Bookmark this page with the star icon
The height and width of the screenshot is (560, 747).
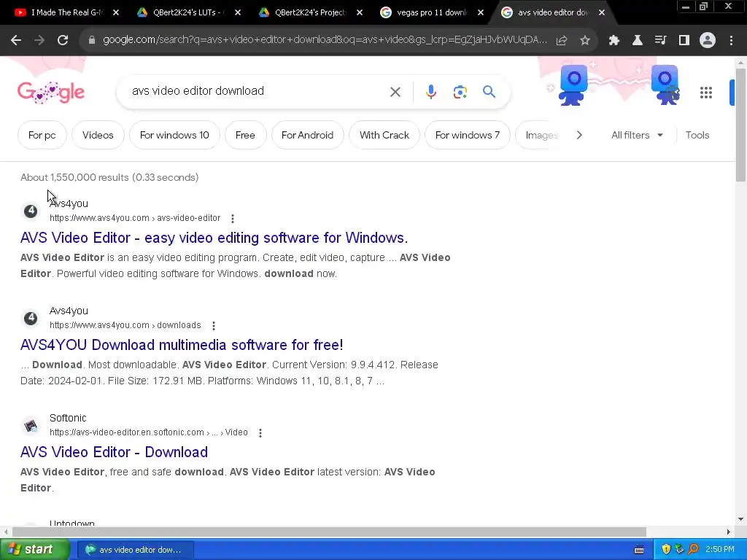click(x=585, y=41)
